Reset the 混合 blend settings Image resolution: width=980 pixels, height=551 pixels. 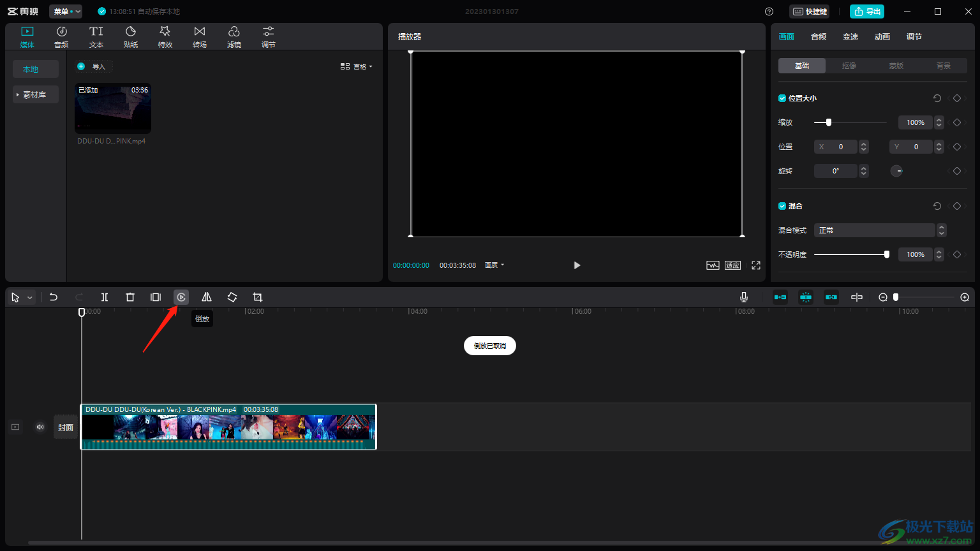[937, 206]
